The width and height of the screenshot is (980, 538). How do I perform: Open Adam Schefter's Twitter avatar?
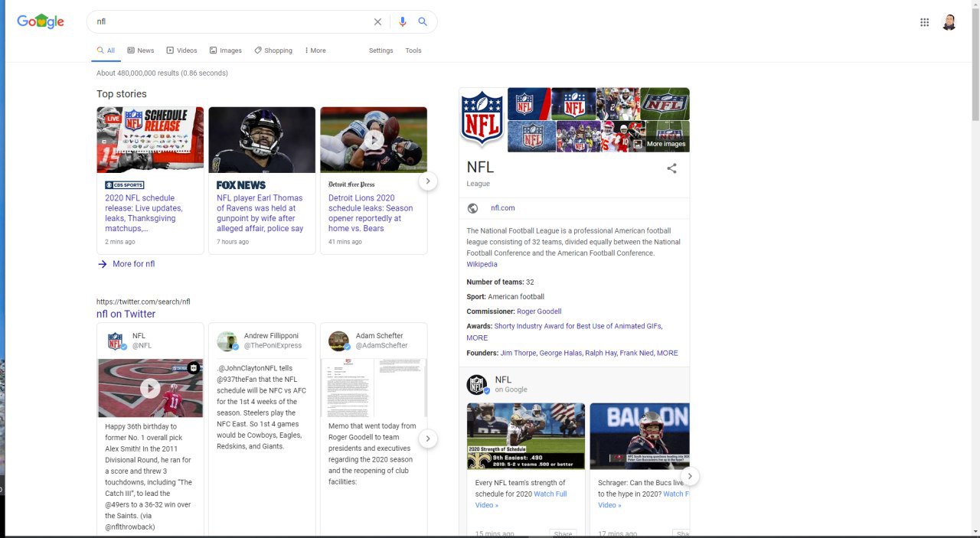pos(338,341)
